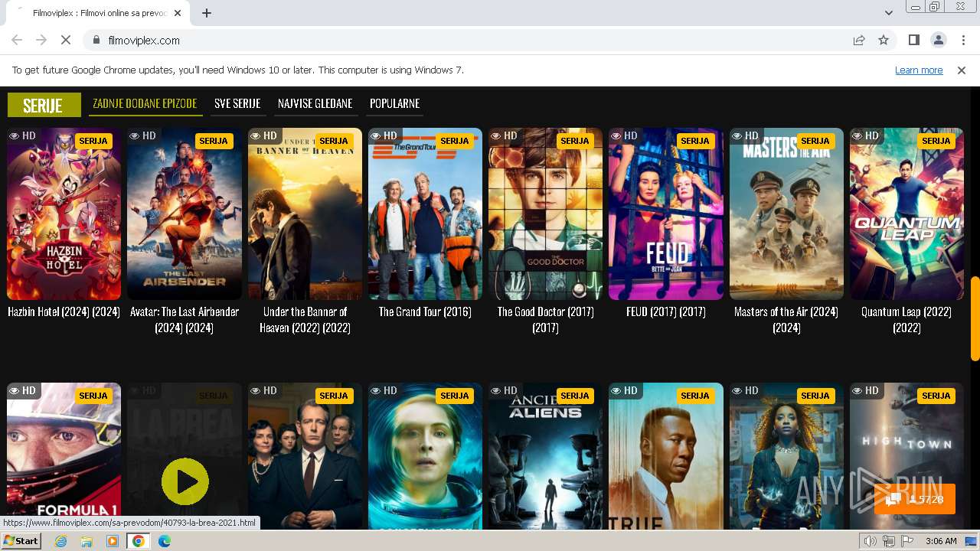Open Quantum Leap poster
The width and height of the screenshot is (980, 551).
click(x=906, y=214)
